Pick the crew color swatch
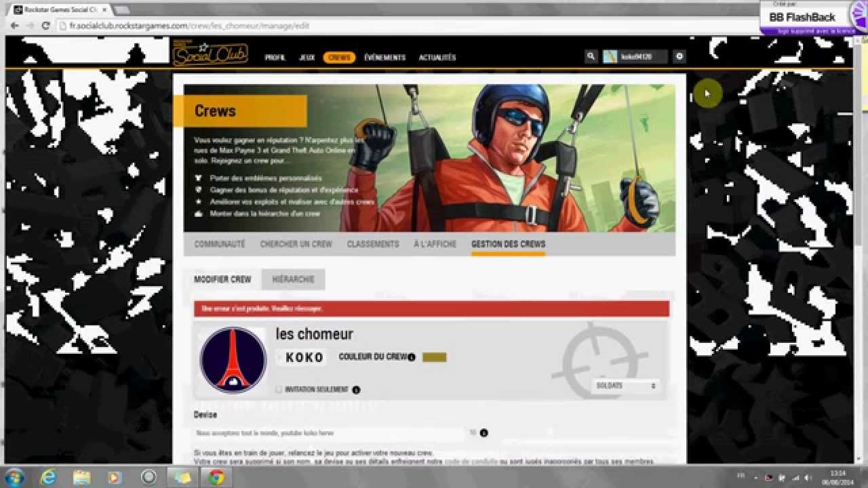This screenshot has width=868, height=488. tap(434, 357)
